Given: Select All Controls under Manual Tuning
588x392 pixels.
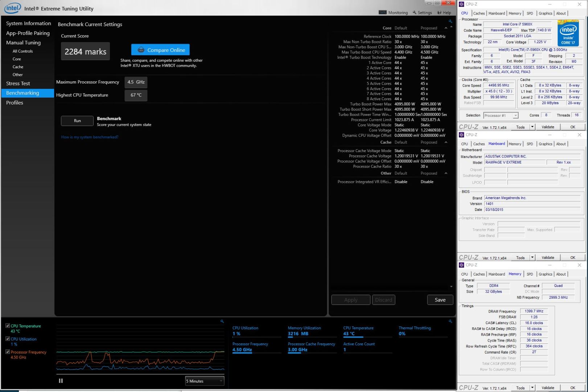Looking at the screenshot, I should pos(22,51).
